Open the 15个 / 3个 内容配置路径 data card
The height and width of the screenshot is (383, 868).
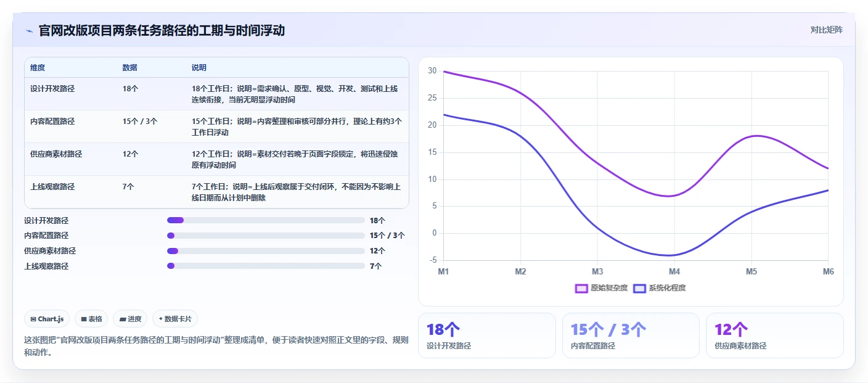coord(631,336)
